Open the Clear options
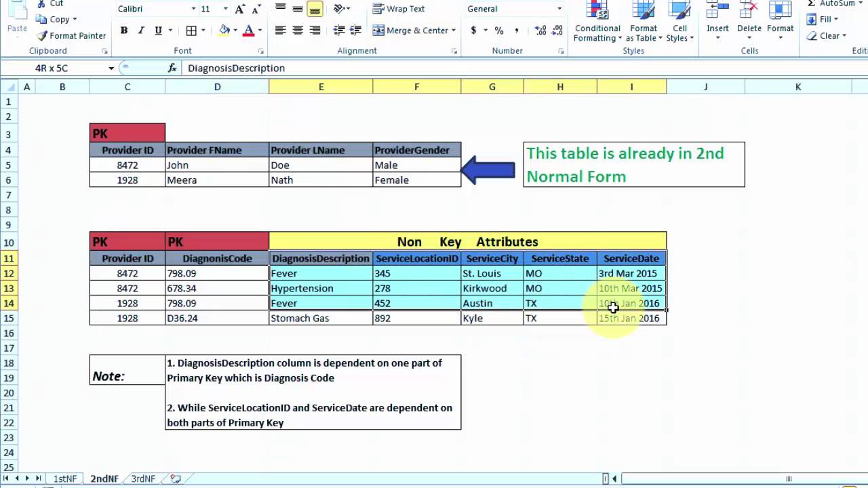This screenshot has height=488, width=868. point(826,36)
